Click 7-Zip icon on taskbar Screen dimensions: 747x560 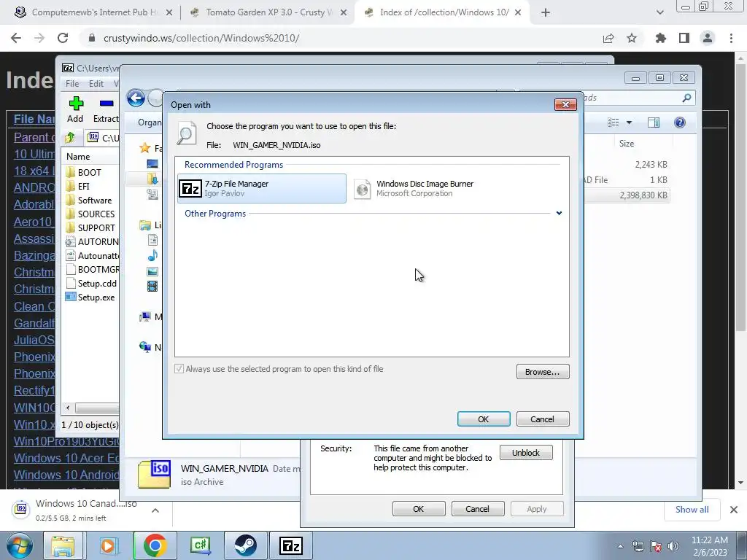tap(291, 545)
